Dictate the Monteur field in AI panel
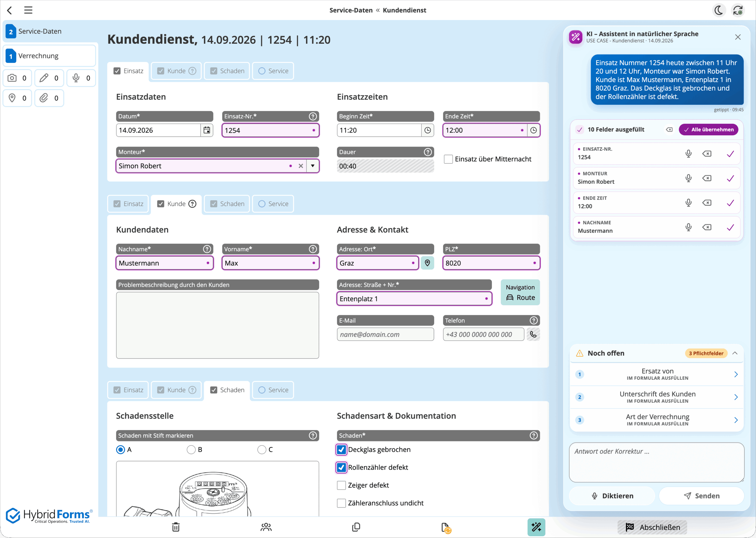This screenshot has width=756, height=538. [x=688, y=178]
